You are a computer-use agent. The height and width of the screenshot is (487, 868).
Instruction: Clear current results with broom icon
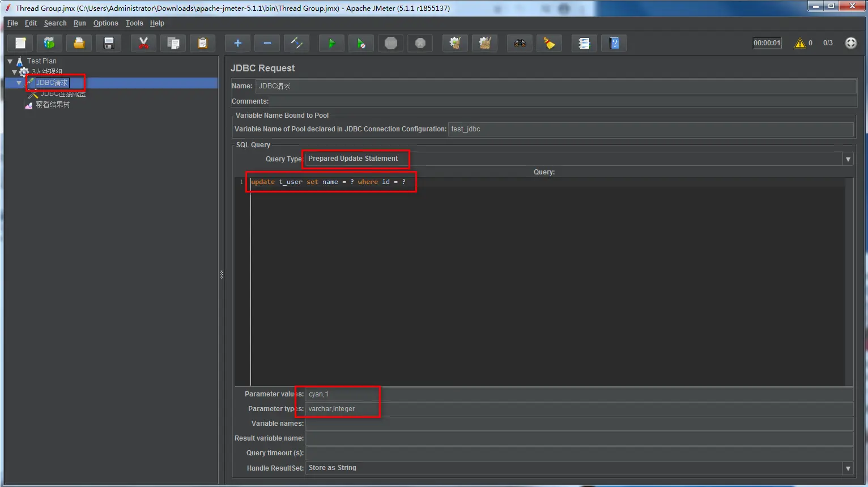[x=455, y=43]
